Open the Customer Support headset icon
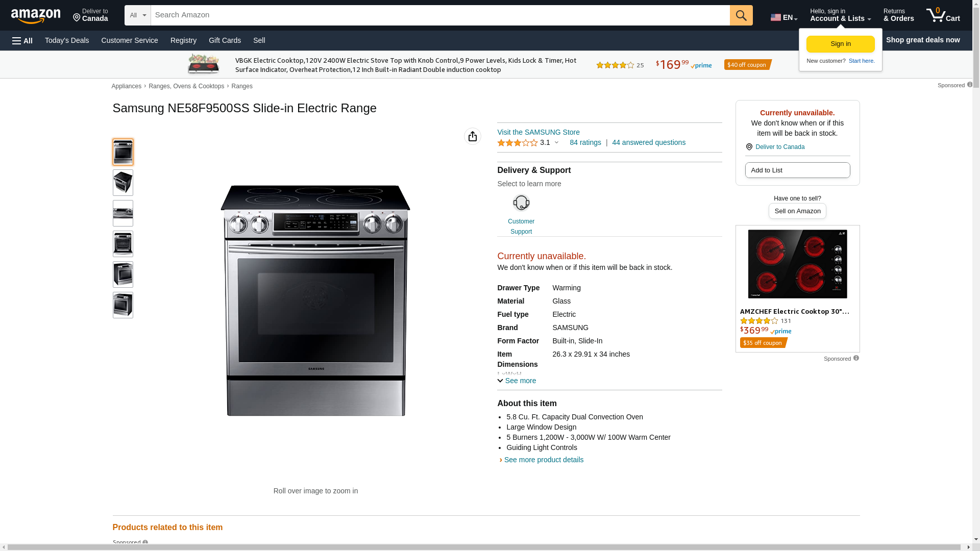The height and width of the screenshot is (551, 980). [521, 203]
